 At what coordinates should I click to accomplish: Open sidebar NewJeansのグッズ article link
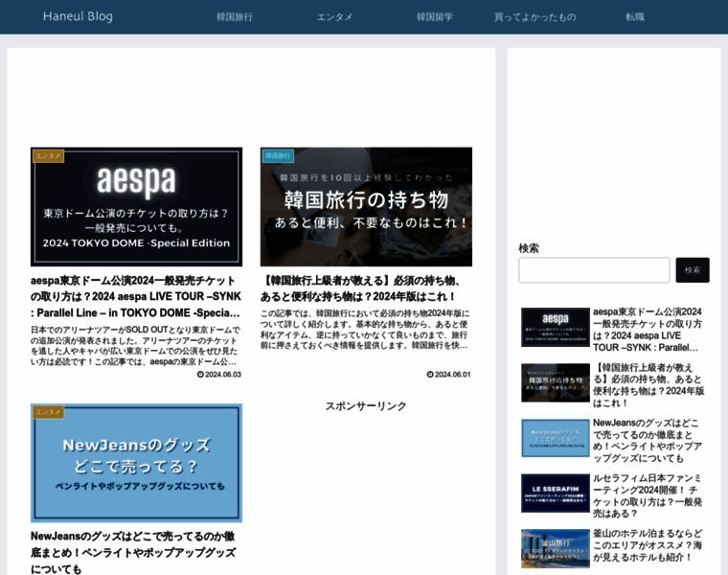(x=648, y=439)
